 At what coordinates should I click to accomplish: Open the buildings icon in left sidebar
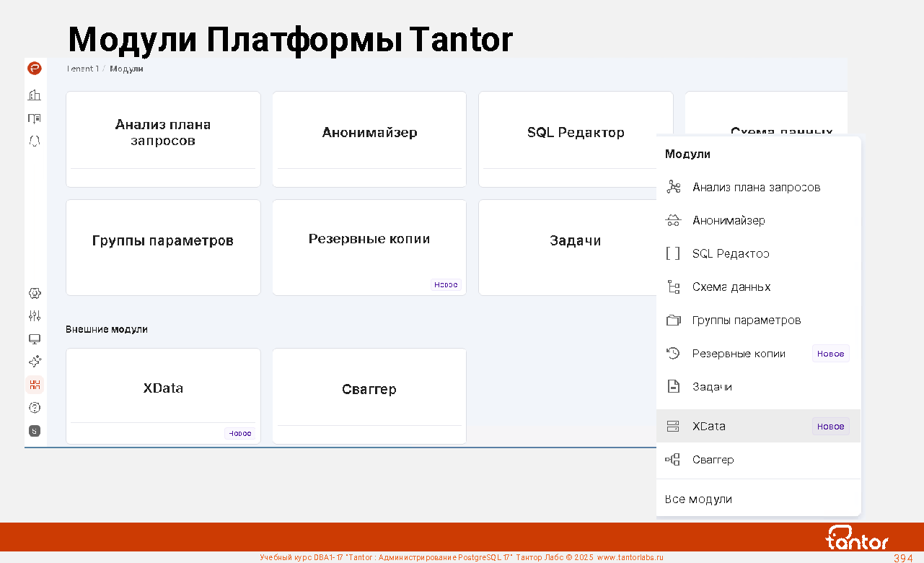point(35,95)
